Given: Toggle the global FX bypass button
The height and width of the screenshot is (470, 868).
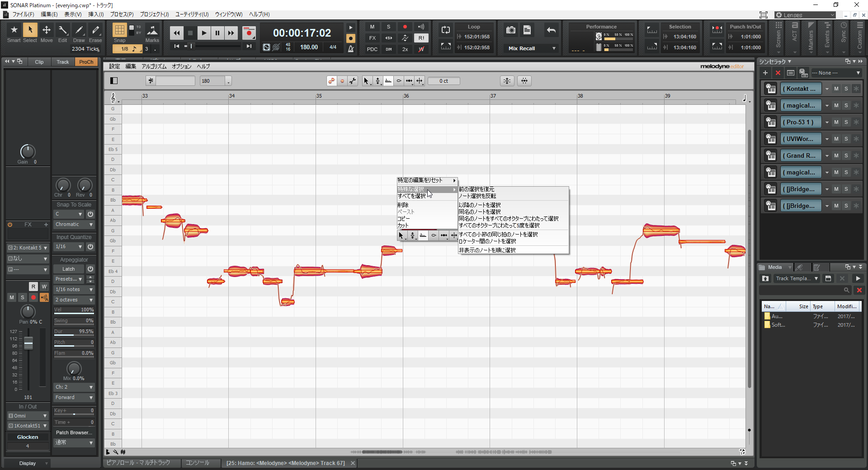Looking at the screenshot, I should (x=372, y=38).
